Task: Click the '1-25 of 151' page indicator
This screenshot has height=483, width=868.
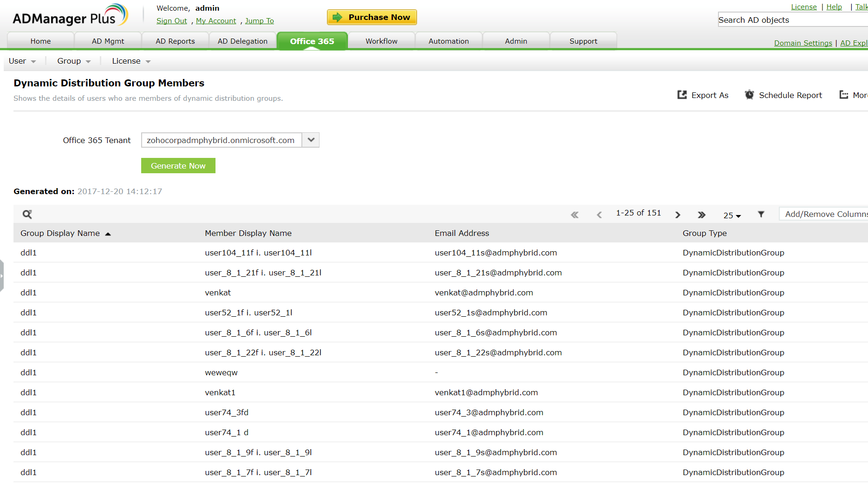Action: pyautogui.click(x=638, y=213)
